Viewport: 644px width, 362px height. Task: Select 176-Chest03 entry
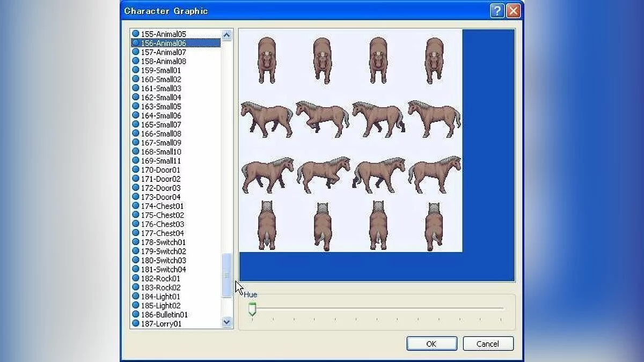176,224
